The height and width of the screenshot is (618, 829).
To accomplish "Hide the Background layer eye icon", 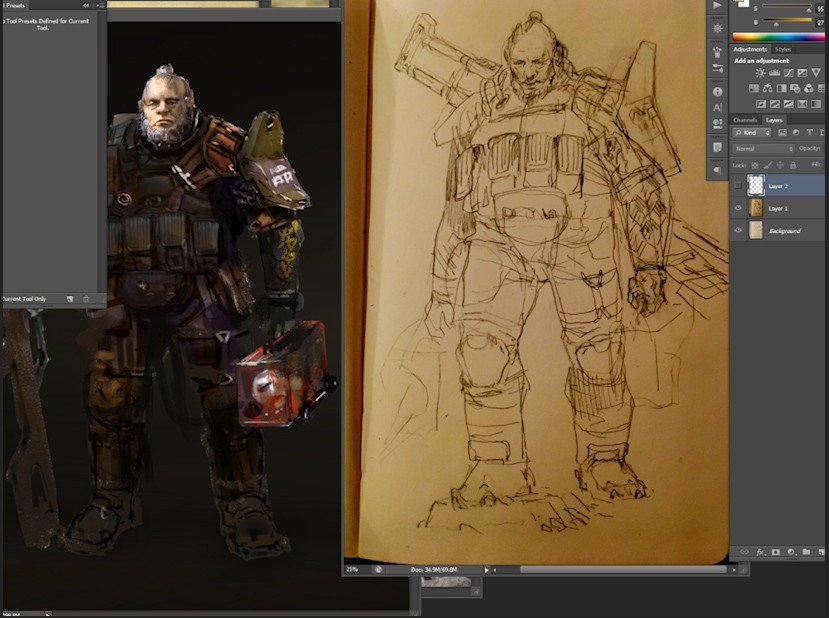I will coord(738,230).
